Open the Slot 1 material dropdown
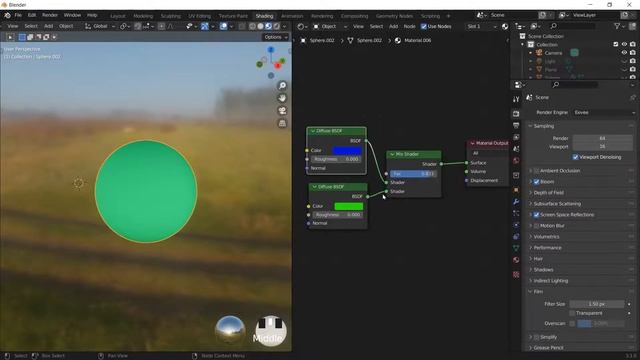Screen dimensions: 640x360 482,27
